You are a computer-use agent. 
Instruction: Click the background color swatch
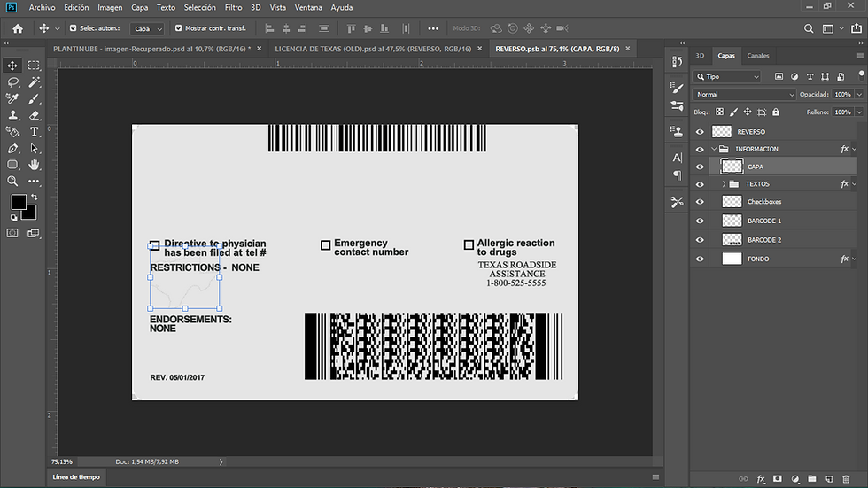pyautogui.click(x=29, y=213)
